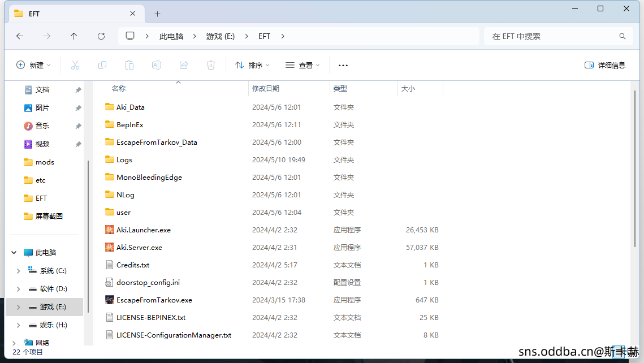Image resolution: width=644 pixels, height=363 pixels.
Task: Go forward with the right arrow
Action: pos(47,36)
